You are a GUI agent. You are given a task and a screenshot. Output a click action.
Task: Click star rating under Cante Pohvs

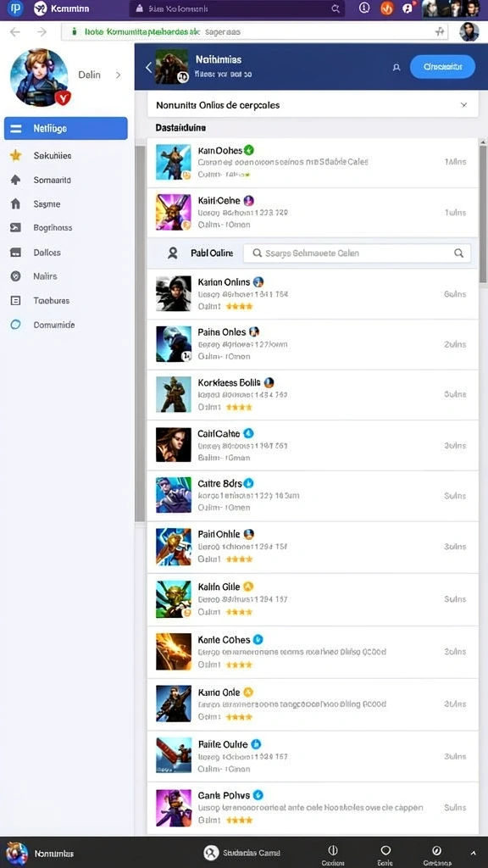(x=239, y=820)
